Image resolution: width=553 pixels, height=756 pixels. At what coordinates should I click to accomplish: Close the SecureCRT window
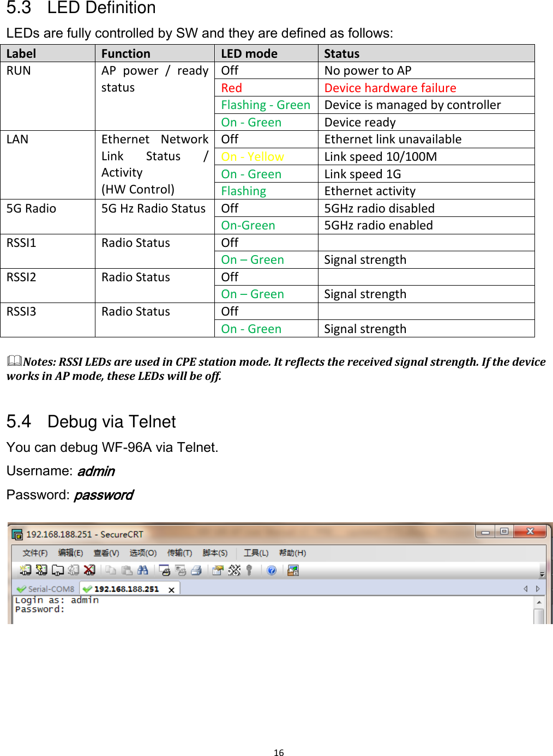pos(530,531)
